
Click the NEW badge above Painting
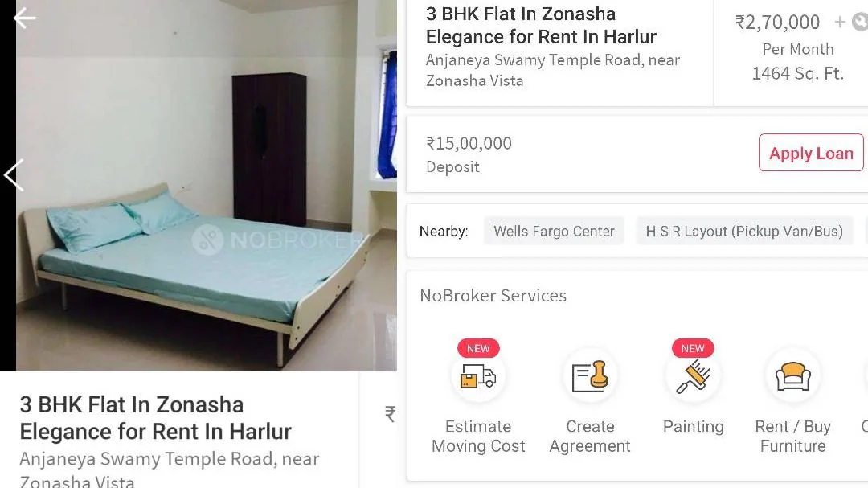pos(693,348)
